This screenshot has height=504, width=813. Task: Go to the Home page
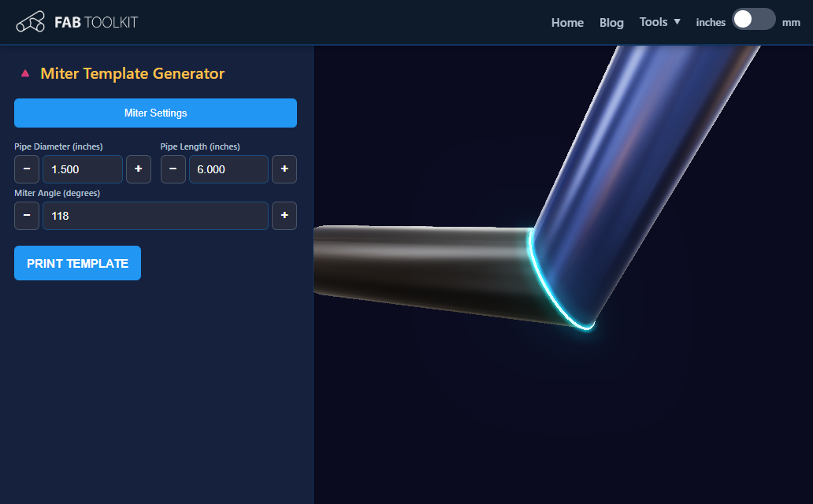(x=567, y=23)
